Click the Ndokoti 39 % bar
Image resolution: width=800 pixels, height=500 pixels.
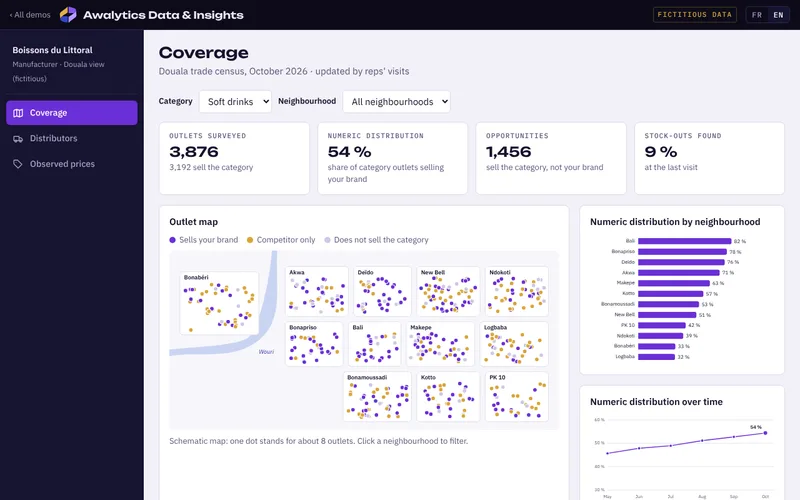click(x=660, y=336)
